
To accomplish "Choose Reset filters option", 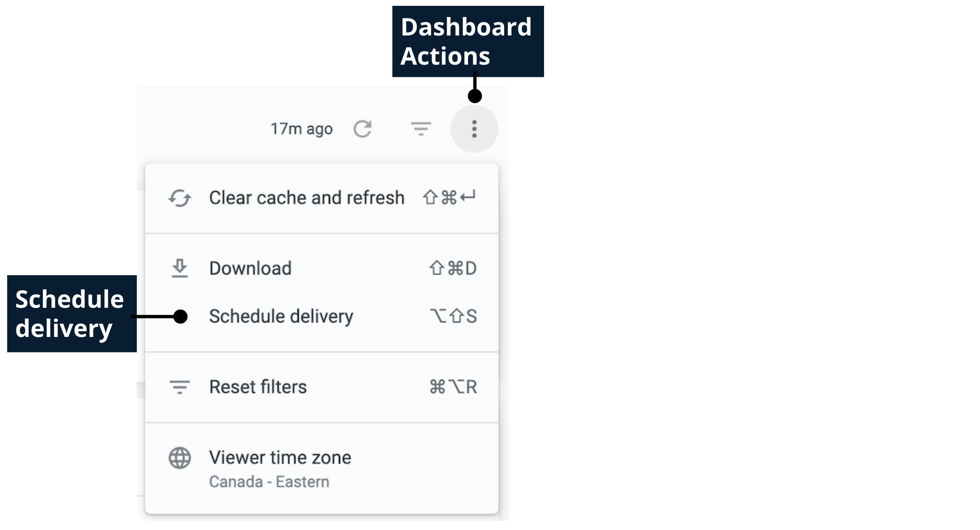I will pyautogui.click(x=258, y=387).
